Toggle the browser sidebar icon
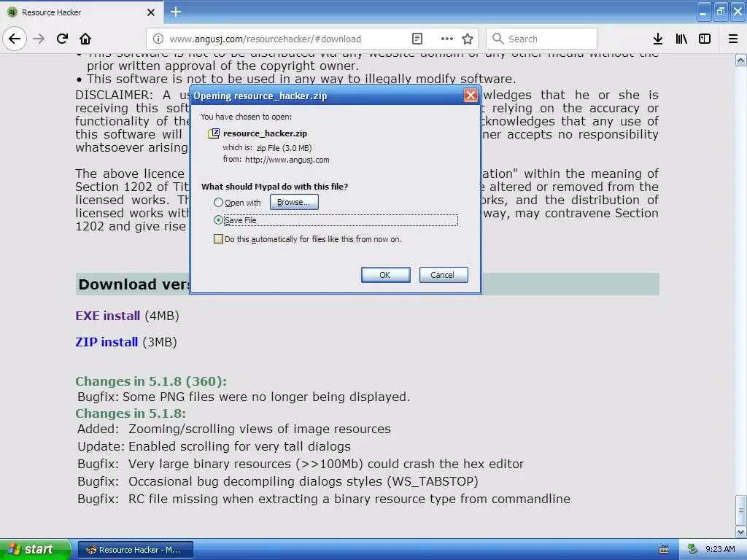 click(x=705, y=39)
